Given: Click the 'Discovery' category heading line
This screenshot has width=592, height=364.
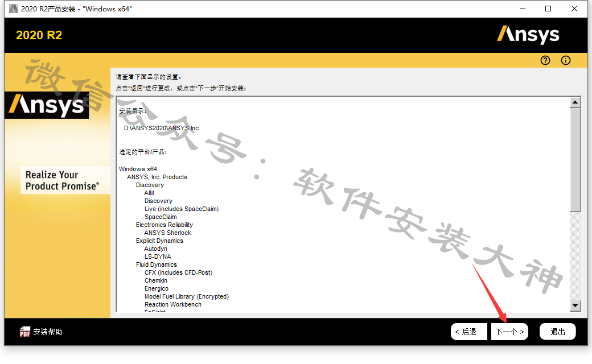Looking at the screenshot, I should 150,185.
